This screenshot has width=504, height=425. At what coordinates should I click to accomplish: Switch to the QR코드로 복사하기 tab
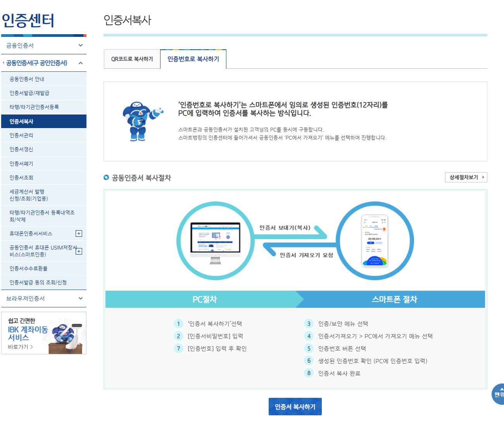(x=132, y=58)
